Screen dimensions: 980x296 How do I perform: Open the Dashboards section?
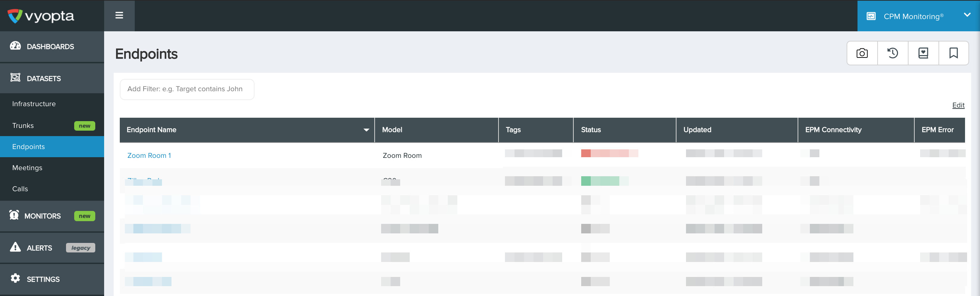pyautogui.click(x=52, y=46)
